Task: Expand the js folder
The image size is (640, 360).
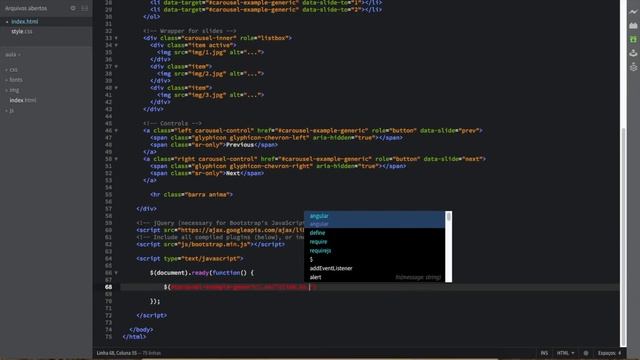Action: 11,111
